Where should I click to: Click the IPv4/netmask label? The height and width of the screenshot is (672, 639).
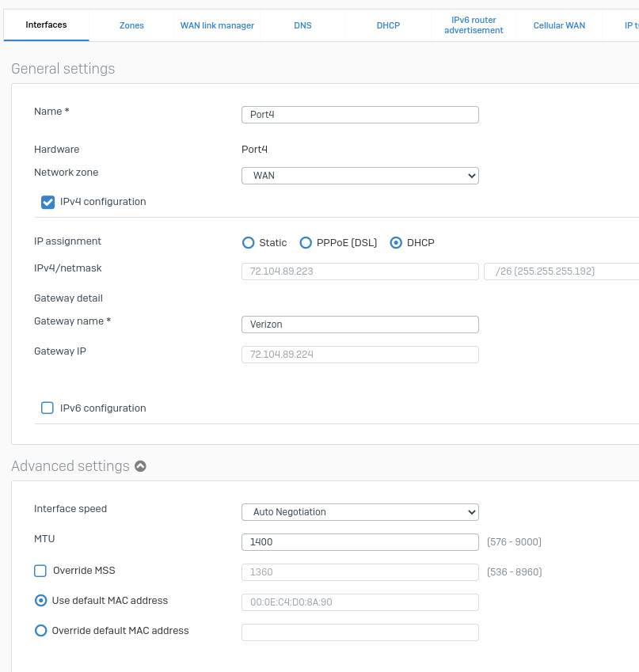pos(68,268)
